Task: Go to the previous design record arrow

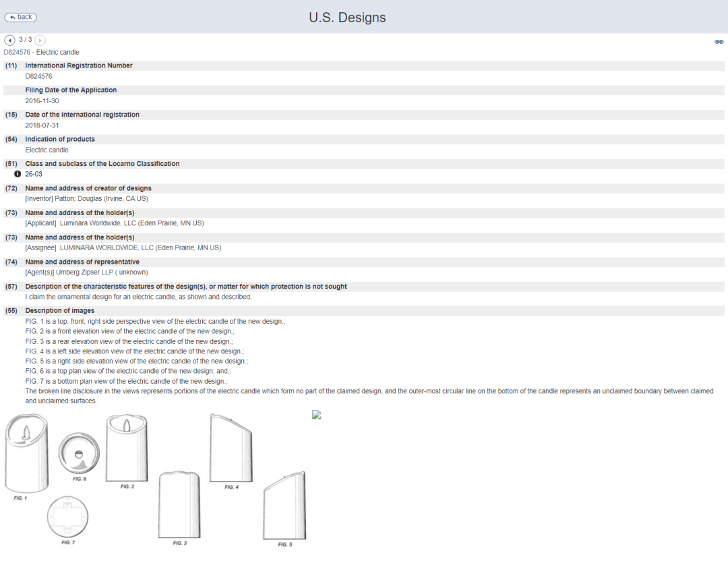Action: (x=9, y=40)
